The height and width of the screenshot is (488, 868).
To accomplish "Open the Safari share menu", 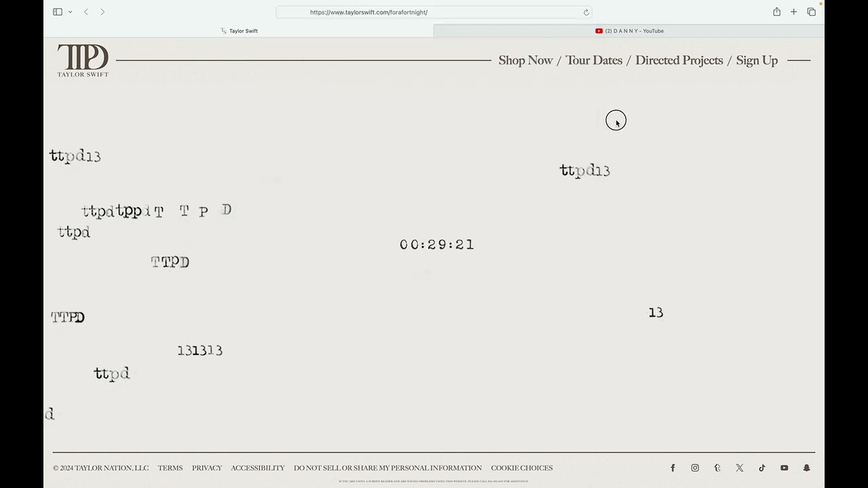I will point(777,12).
